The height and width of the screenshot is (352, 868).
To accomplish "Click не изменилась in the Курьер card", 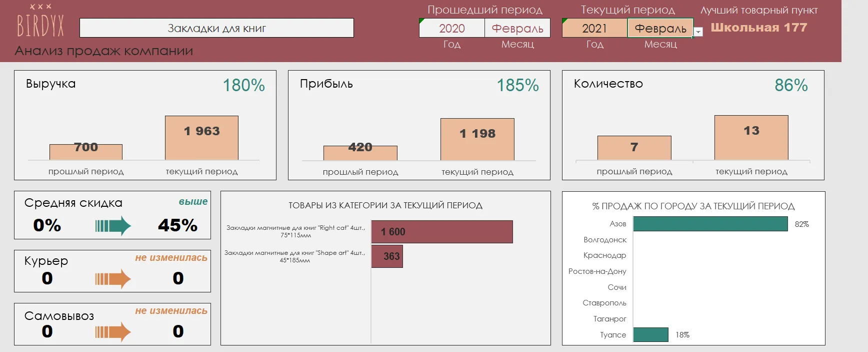I will click(171, 258).
